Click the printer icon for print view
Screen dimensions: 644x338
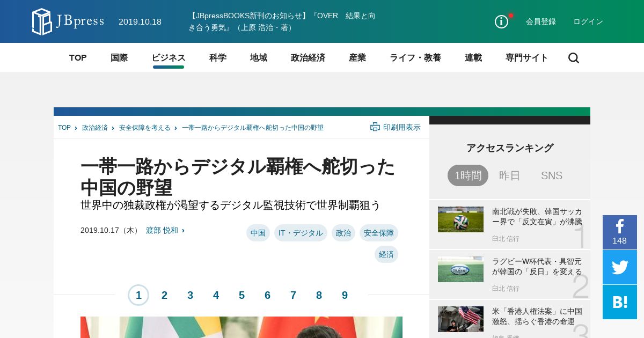[375, 127]
